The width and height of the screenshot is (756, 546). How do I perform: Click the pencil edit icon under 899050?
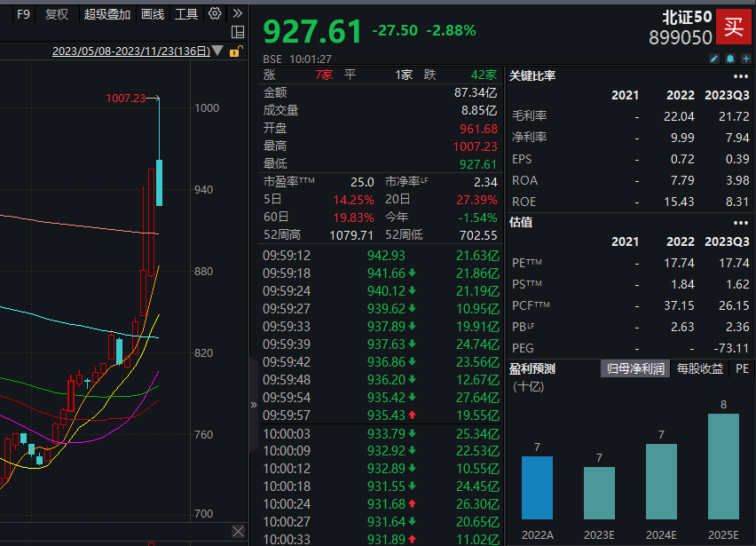click(x=714, y=59)
